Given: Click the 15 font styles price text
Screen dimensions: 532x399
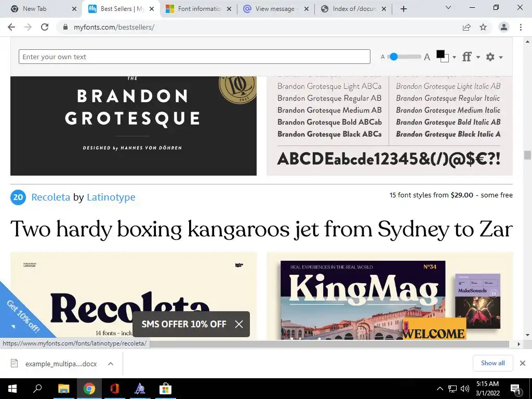Looking at the screenshot, I should pos(451,195).
